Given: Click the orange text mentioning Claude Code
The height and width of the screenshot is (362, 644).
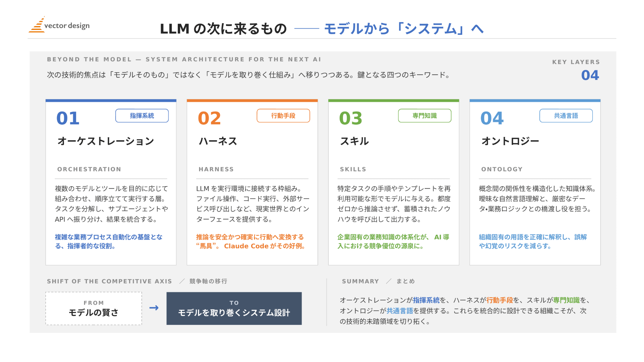Looking at the screenshot, I should coord(251,242).
